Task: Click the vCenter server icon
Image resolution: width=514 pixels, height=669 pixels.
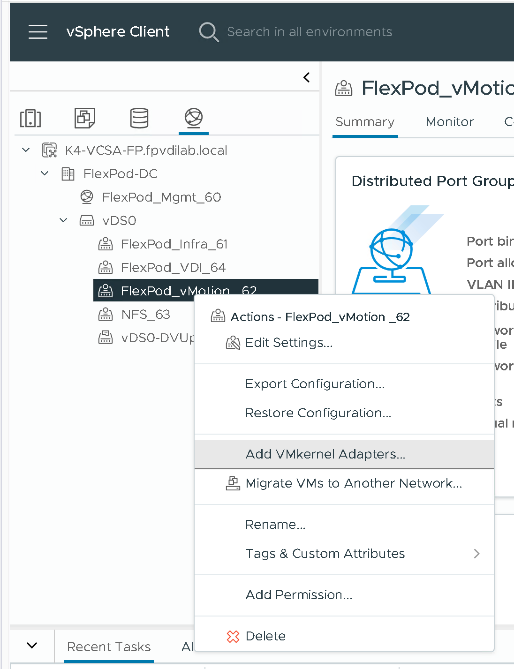Action: click(x=49, y=150)
